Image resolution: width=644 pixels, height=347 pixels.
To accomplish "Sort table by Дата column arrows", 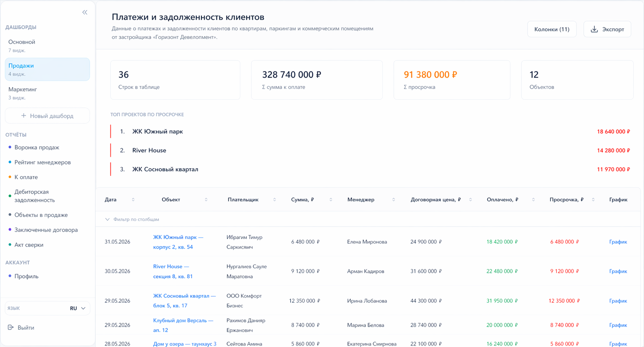I will [133, 200].
